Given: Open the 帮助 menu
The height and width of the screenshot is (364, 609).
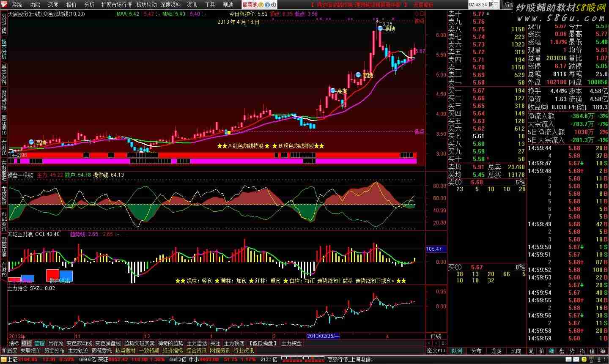Looking at the screenshot, I should tap(228, 5).
